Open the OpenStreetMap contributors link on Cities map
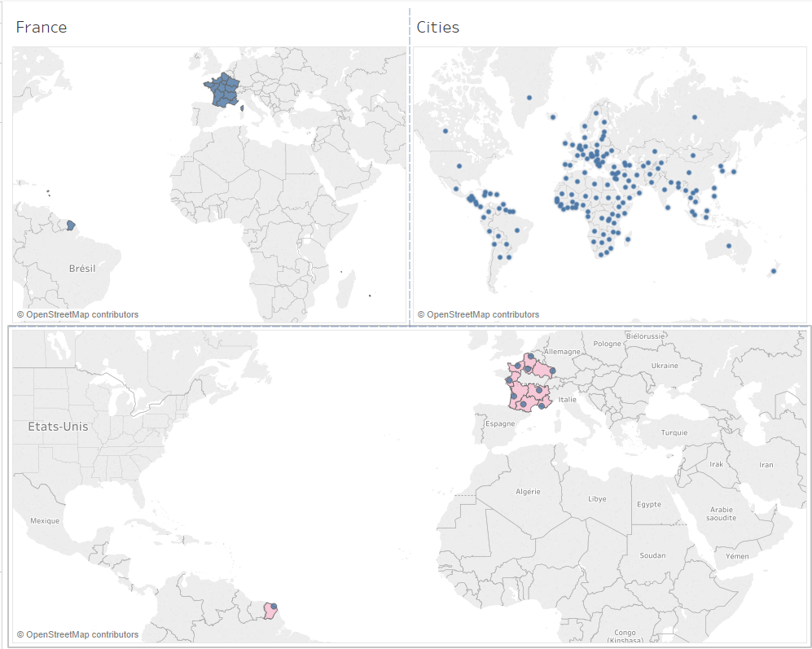Viewport: 812px width, 649px height. (x=479, y=314)
